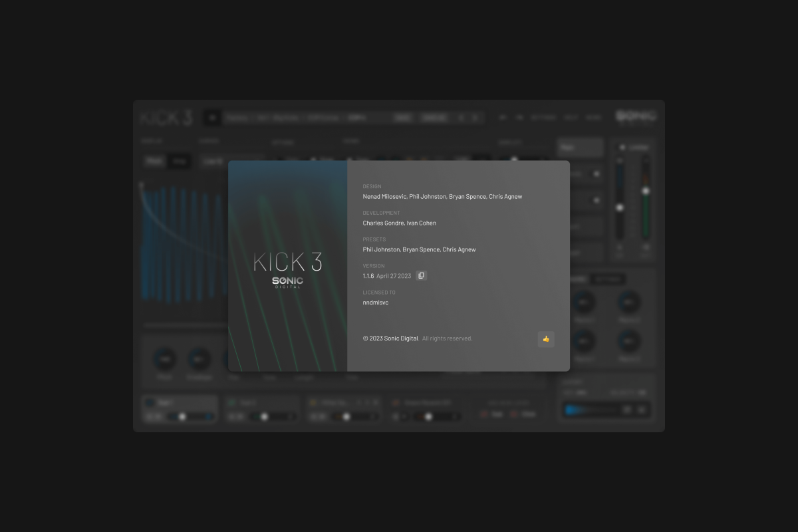Screen dimensions: 798x532
Task: Click the Sonic Digital copyright text
Action: [390, 338]
